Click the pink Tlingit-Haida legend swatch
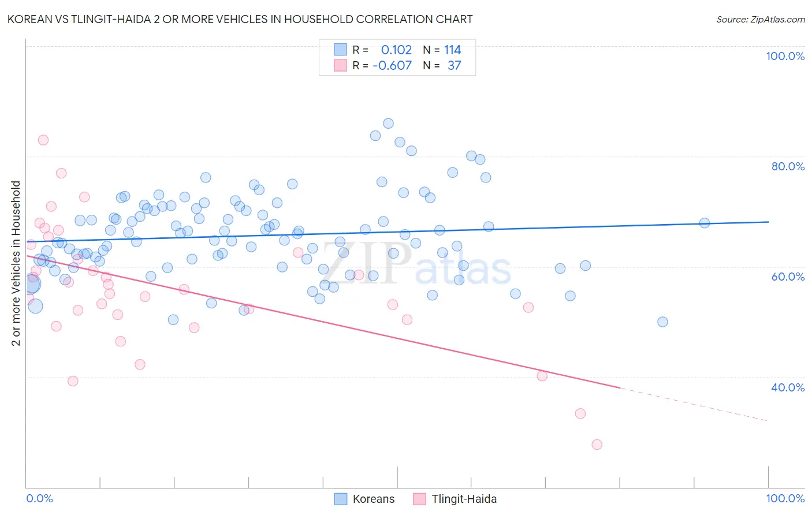The height and width of the screenshot is (515, 812). pyautogui.click(x=419, y=499)
